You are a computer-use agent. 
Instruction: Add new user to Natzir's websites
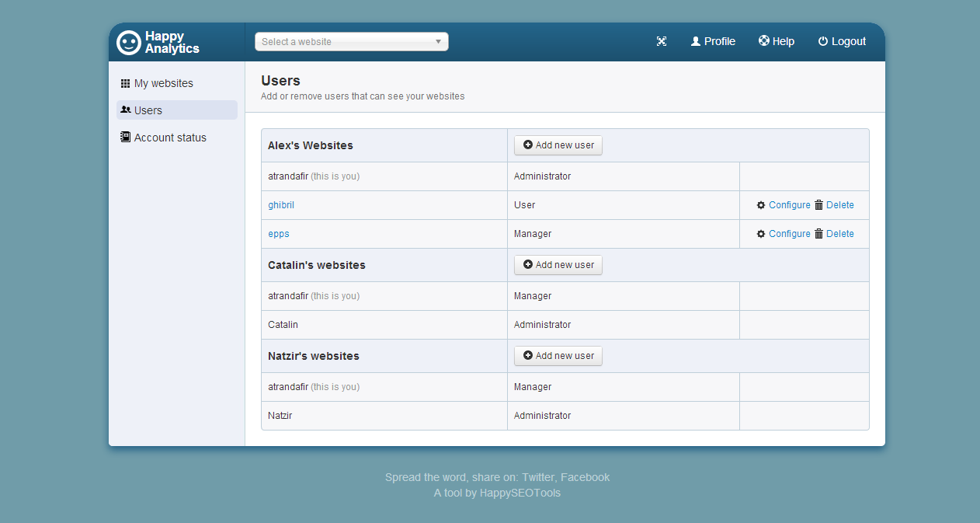point(558,356)
